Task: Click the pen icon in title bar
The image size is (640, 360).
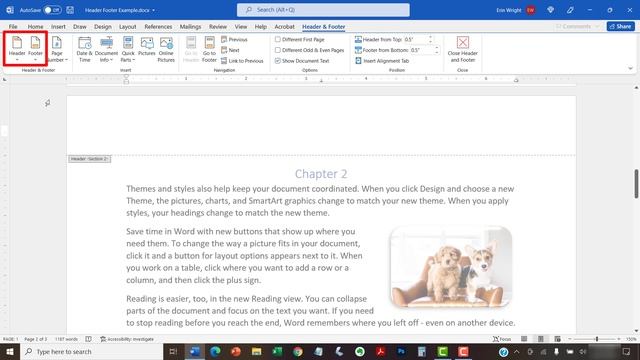Action: tap(570, 10)
